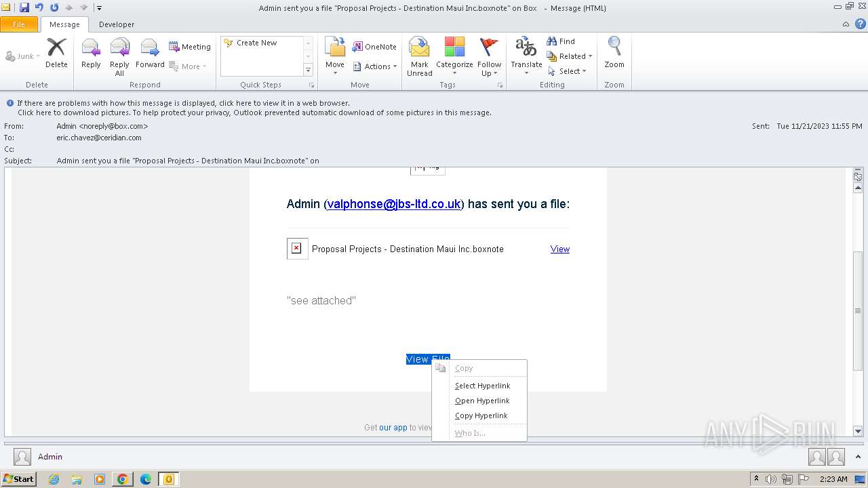868x488 pixels.
Task: Click the 'our app' link
Action: (x=393, y=428)
